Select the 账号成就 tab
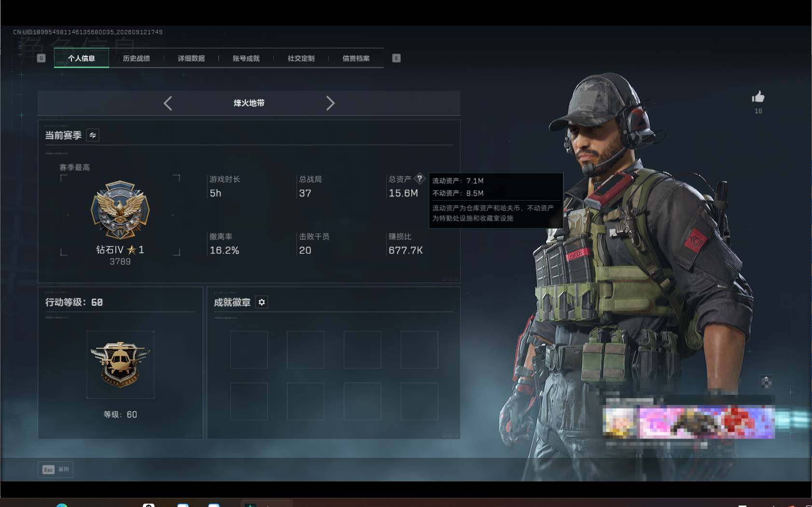This screenshot has height=507, width=812. pos(246,58)
